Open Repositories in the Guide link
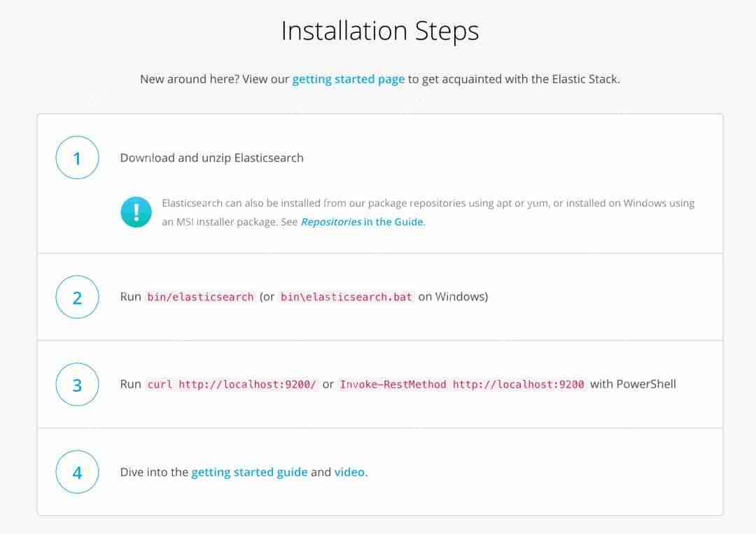Image resolution: width=756 pixels, height=534 pixels. click(x=363, y=222)
